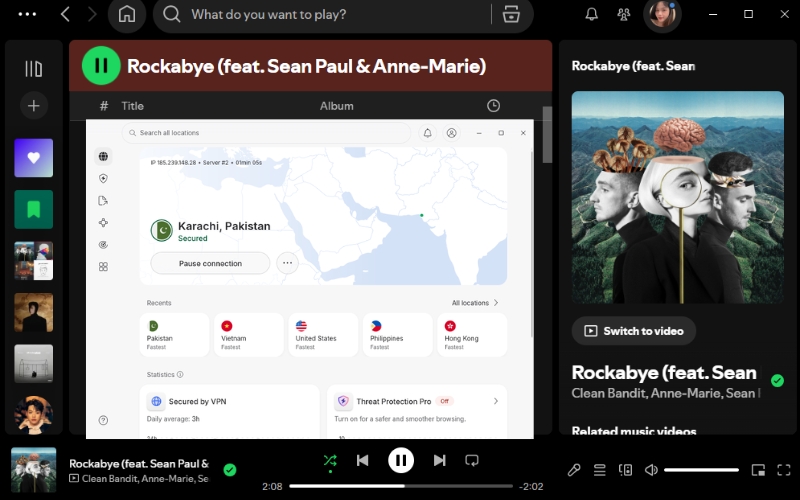Open the Spotify profile avatar menu
Viewport: 800px width, 500px height.
tap(662, 14)
